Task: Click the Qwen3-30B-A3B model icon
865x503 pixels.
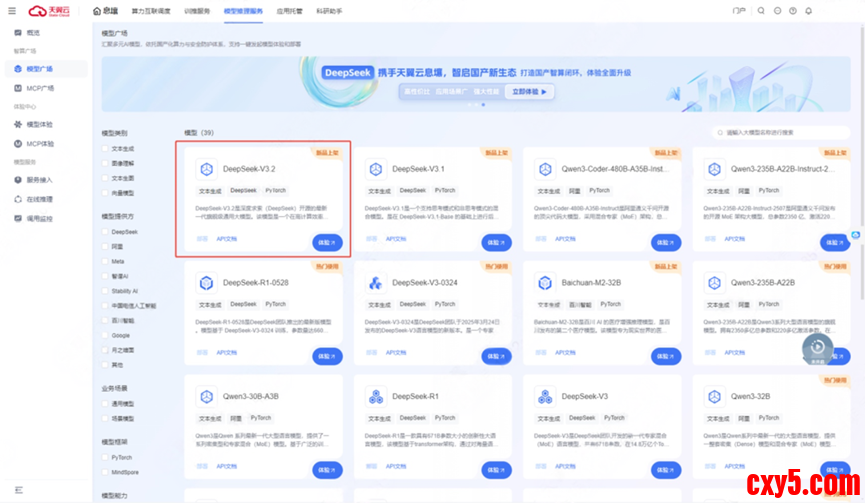Action: click(206, 397)
